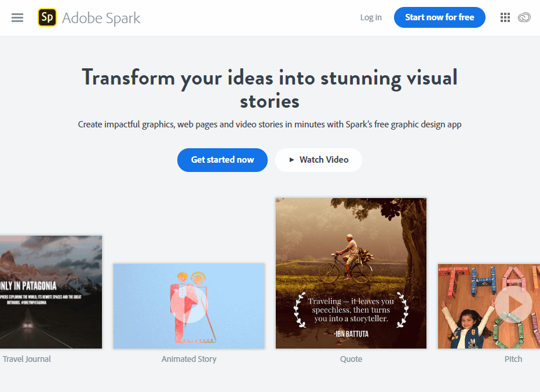Select the Pitch caption label
The image size is (540, 392).
click(x=513, y=359)
